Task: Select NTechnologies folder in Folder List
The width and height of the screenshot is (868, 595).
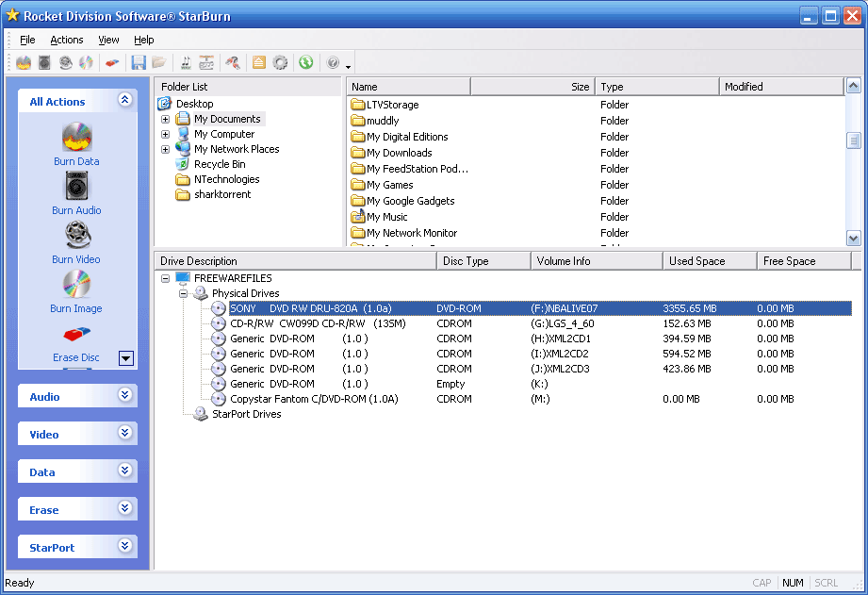Action: point(226,179)
